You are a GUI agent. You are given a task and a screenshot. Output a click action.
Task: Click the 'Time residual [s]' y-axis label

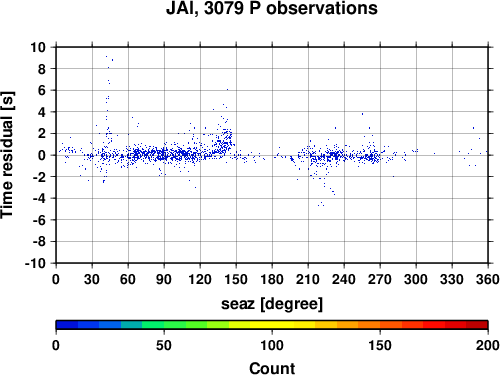pyautogui.click(x=7, y=155)
